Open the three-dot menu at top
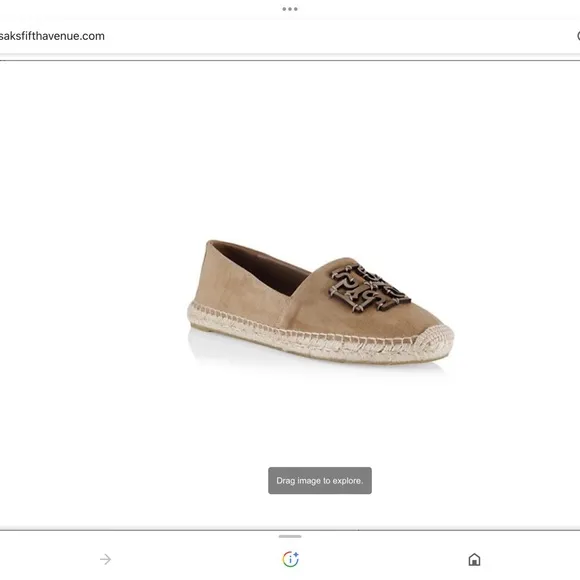Viewport: 580px width, 580px height. pyautogui.click(x=290, y=9)
